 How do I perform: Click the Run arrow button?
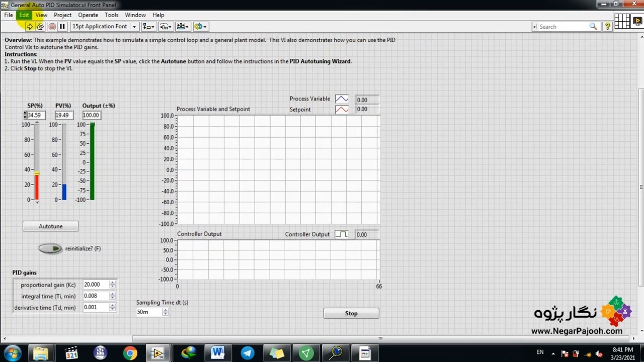pos(30,27)
